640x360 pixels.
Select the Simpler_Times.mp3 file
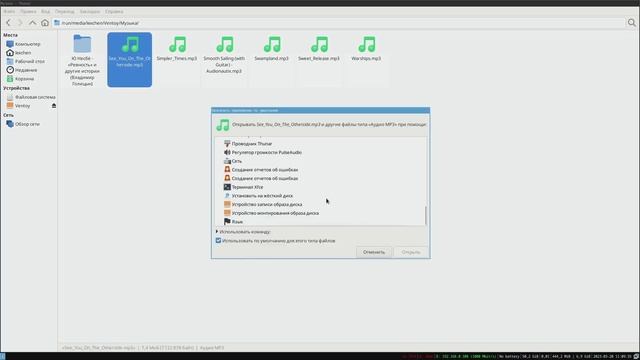click(x=177, y=49)
